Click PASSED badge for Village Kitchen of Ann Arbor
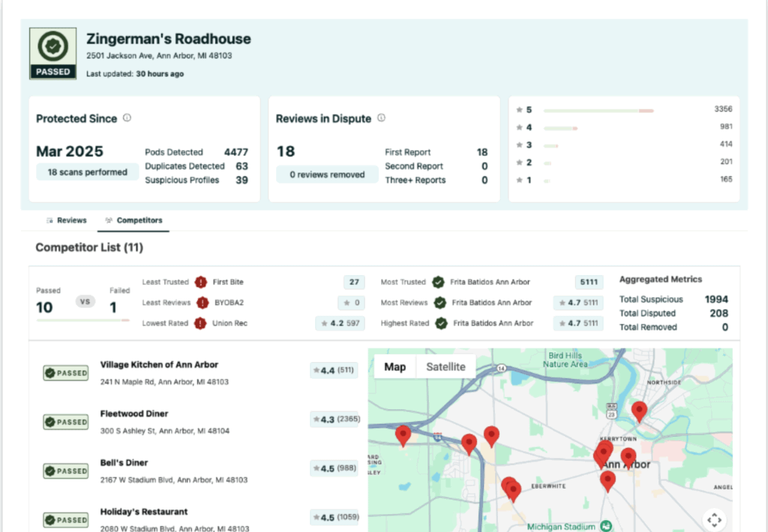768x532 pixels. (66, 373)
